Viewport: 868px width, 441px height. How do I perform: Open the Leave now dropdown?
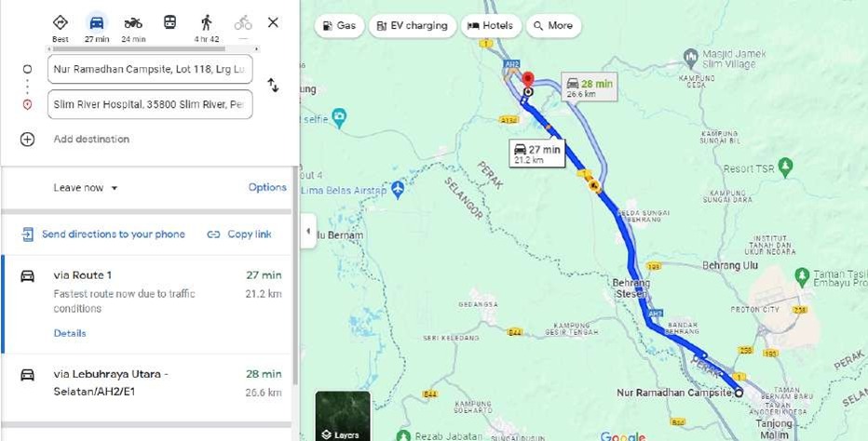(86, 188)
